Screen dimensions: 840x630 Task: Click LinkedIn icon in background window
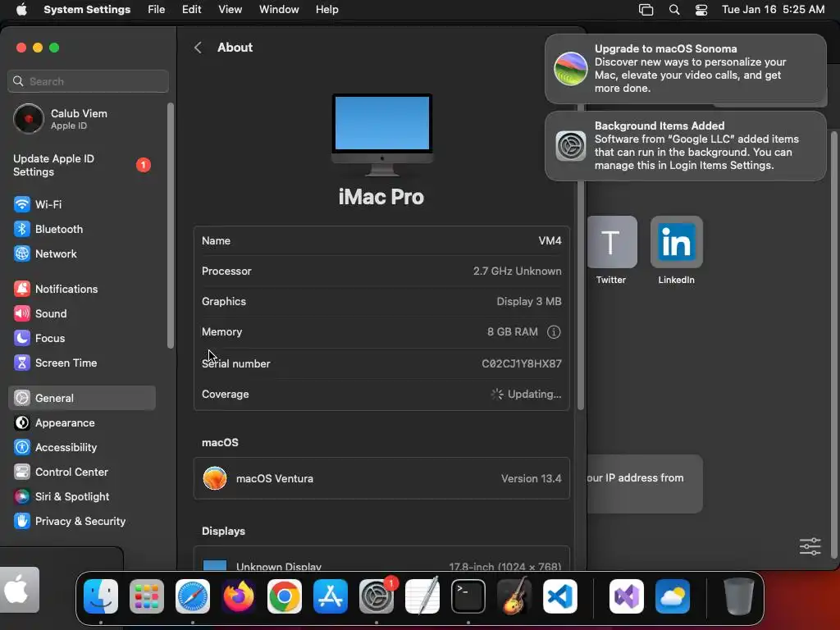(676, 242)
